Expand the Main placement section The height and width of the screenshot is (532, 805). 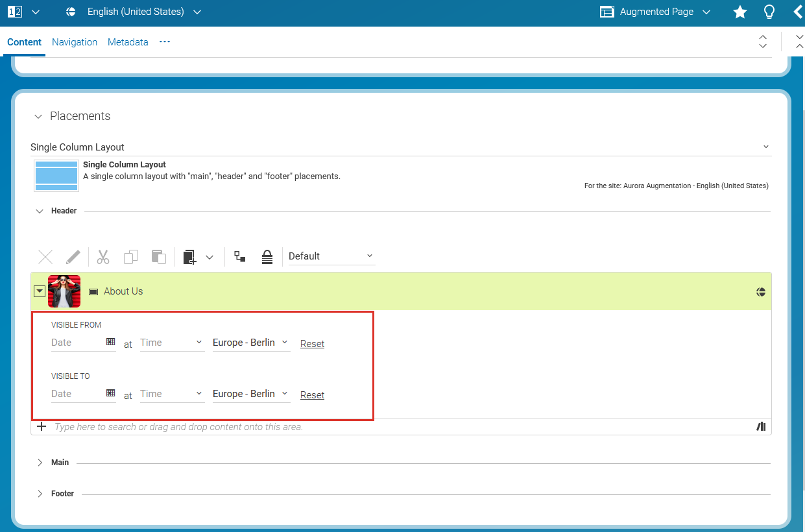click(x=40, y=462)
